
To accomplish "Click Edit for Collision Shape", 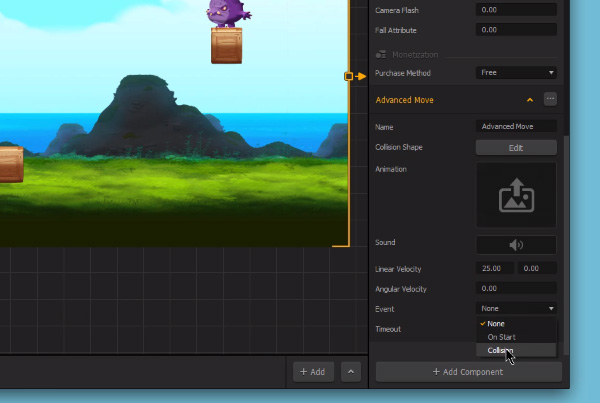I will [x=516, y=148].
